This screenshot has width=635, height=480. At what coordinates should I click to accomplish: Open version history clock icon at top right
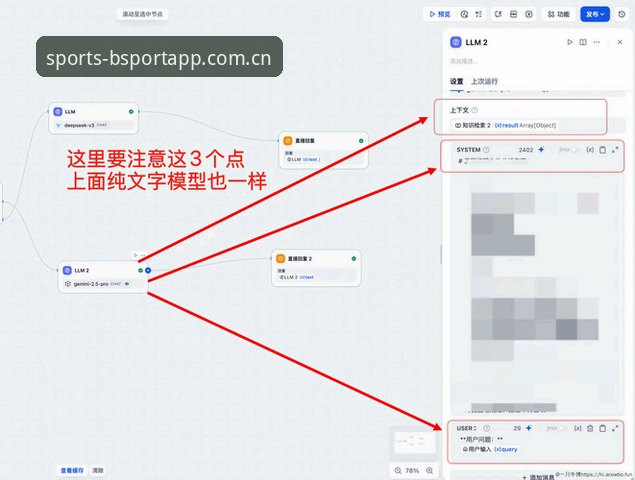point(622,14)
